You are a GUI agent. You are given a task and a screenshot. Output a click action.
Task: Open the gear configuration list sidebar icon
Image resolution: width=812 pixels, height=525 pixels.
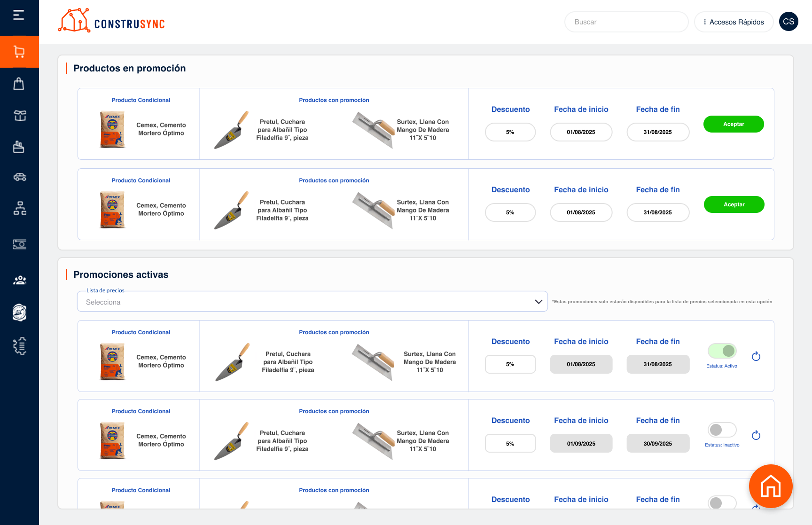point(20,346)
